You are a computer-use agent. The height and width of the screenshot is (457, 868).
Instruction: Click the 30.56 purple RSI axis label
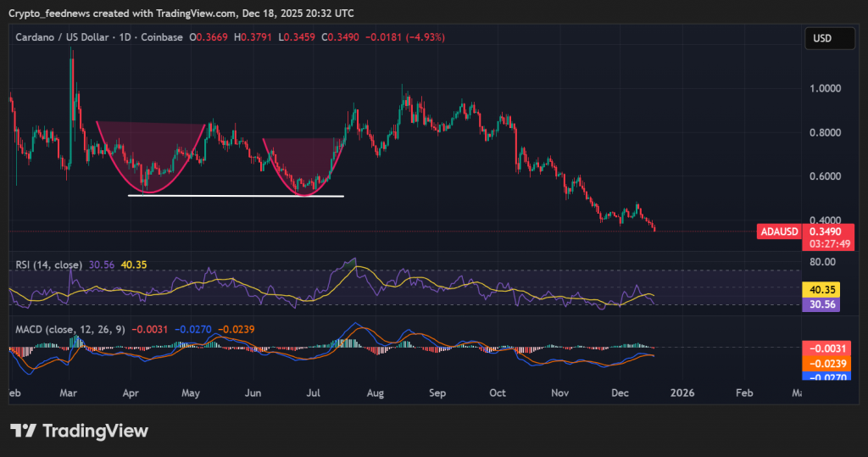(821, 304)
